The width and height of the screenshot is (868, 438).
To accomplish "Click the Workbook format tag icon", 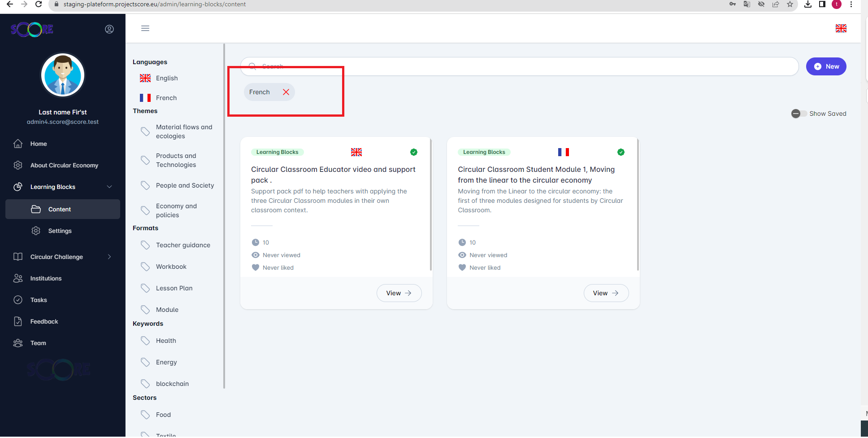I will [145, 267].
